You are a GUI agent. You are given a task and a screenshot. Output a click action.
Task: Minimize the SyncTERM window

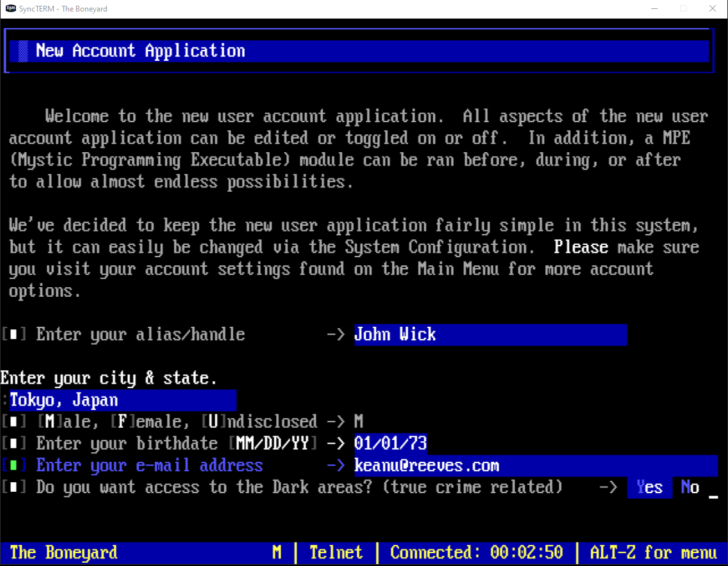(x=654, y=9)
